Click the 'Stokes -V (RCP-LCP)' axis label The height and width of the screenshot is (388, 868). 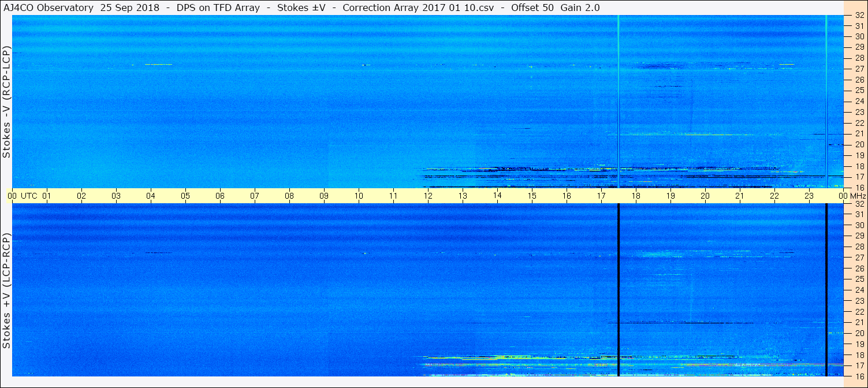(x=6, y=102)
